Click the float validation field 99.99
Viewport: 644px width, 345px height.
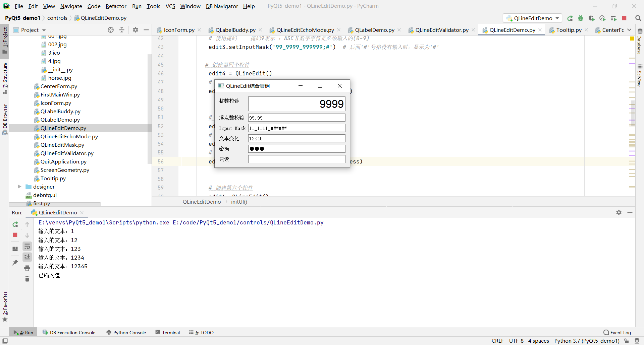pos(297,118)
